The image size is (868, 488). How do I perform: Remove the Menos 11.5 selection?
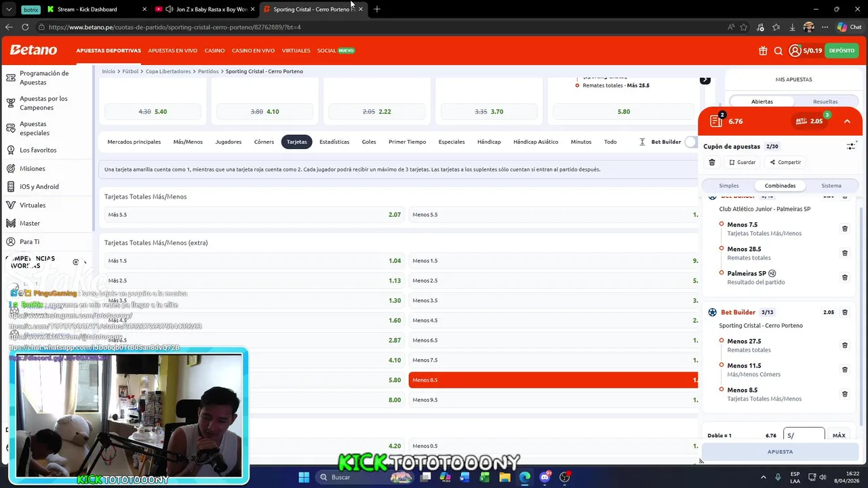(x=845, y=369)
